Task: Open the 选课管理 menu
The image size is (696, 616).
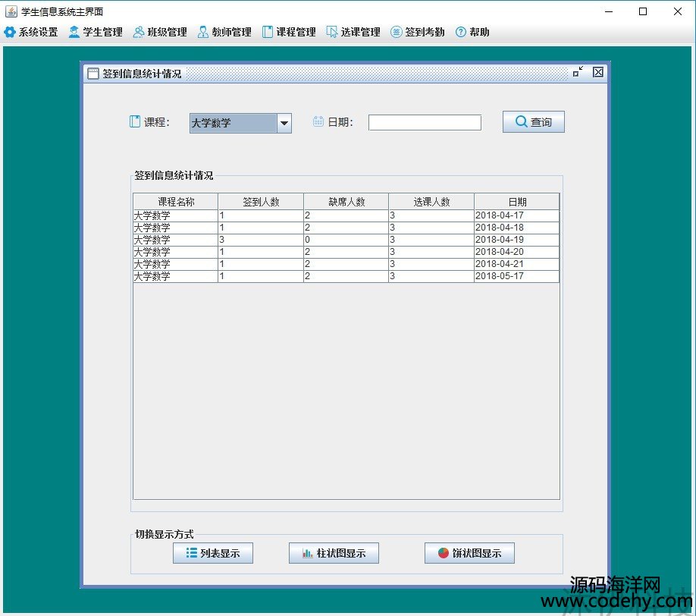Action: click(353, 32)
